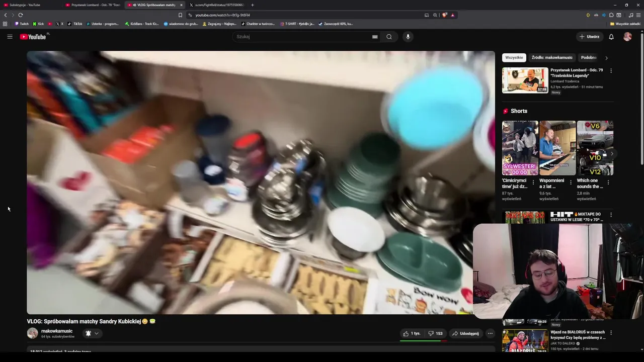
Task: Open the keyboard players short thumbnail
Action: (x=557, y=148)
